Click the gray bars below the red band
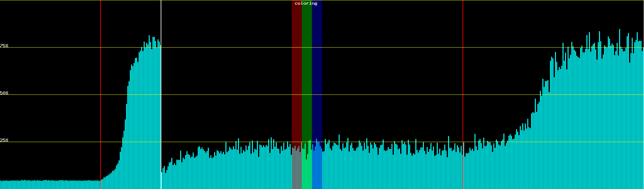The height and width of the screenshot is (189, 644). [297, 170]
